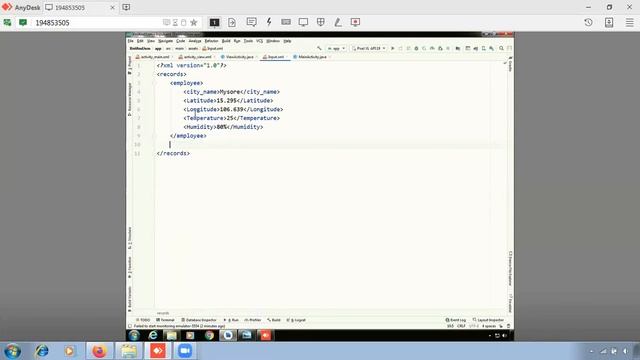Start AnyDesk session recording icon

pos(356,22)
